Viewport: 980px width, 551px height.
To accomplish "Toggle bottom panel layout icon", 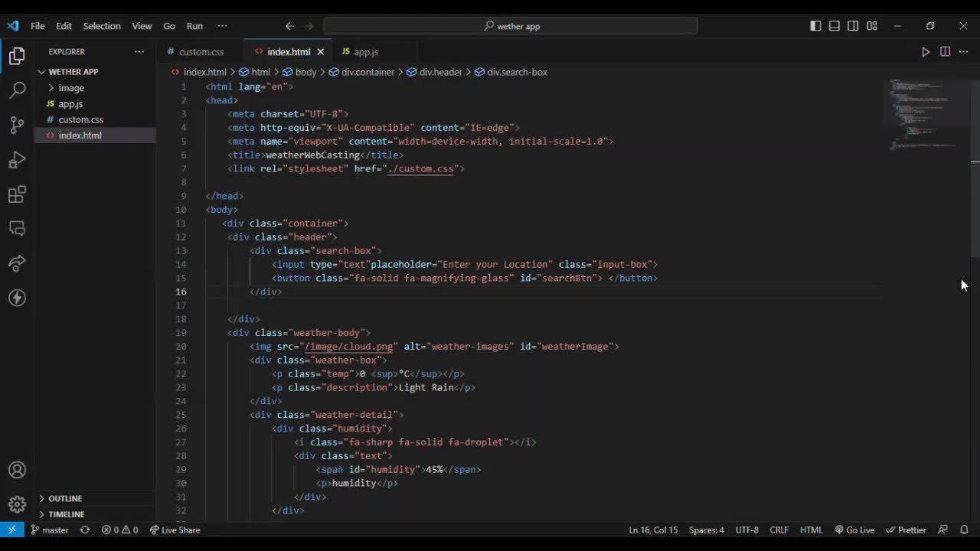I will coord(834,26).
